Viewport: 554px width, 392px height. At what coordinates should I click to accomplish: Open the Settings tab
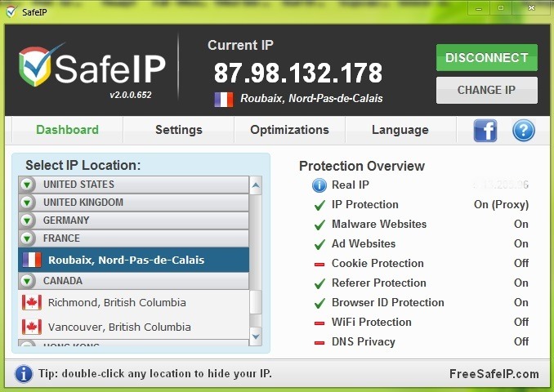click(179, 130)
